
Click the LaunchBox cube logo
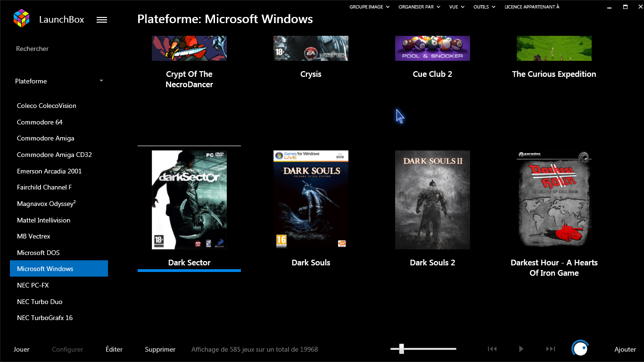21,19
